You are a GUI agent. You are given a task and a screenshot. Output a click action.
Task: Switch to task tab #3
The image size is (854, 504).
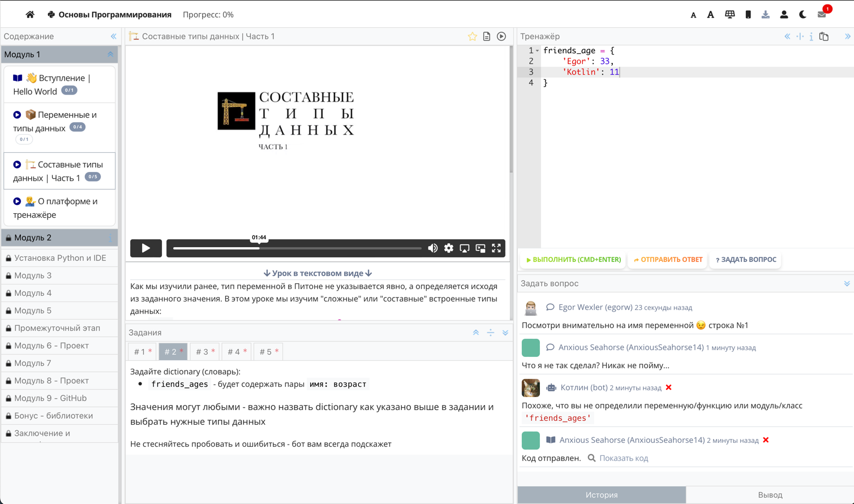pos(205,352)
